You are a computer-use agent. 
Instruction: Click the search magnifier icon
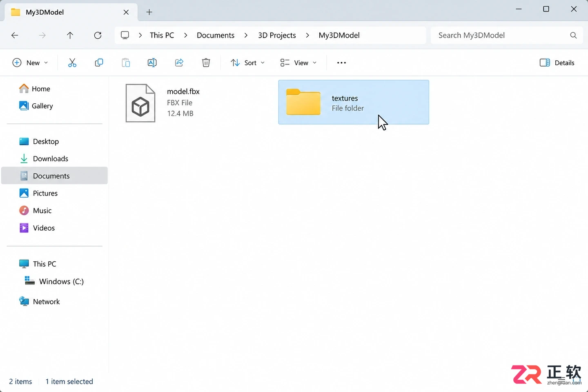[x=573, y=35]
